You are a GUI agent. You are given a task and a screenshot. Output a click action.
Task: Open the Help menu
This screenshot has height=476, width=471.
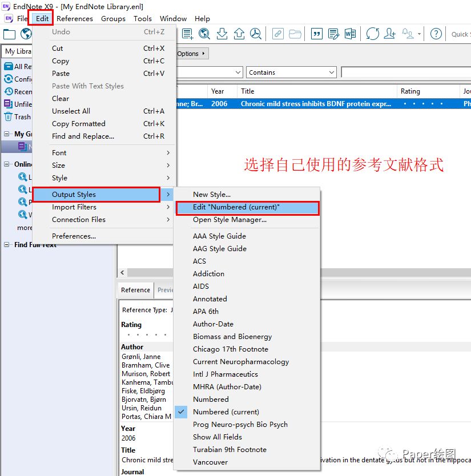click(x=202, y=18)
